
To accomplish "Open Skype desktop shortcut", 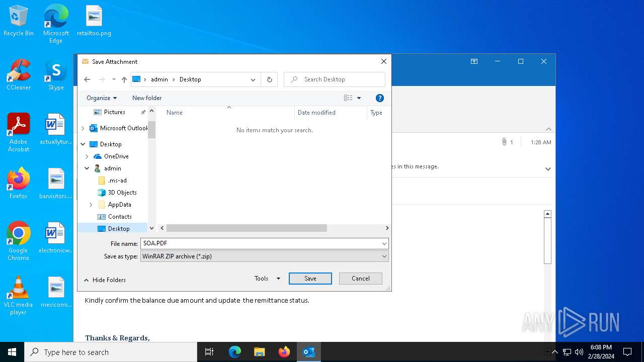I will pos(56,75).
